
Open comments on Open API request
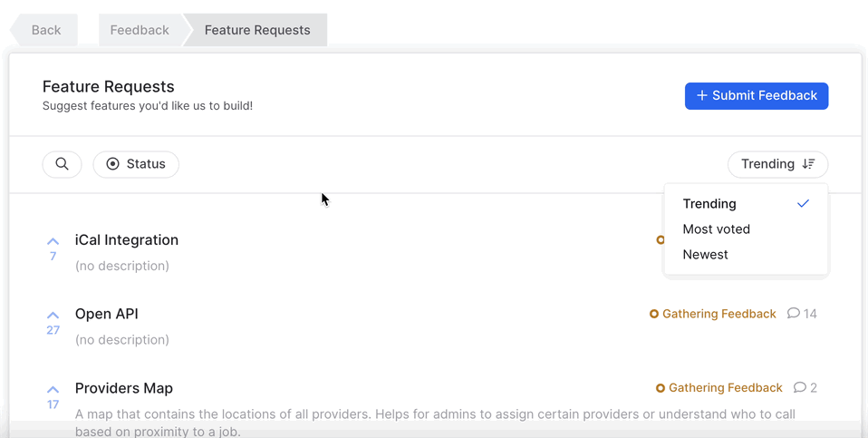click(x=802, y=314)
